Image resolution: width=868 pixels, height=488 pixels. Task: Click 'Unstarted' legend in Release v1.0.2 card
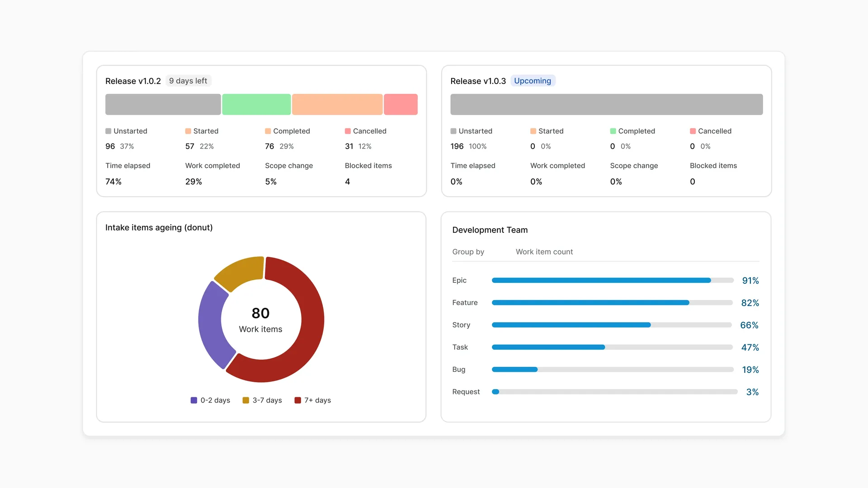coord(127,131)
